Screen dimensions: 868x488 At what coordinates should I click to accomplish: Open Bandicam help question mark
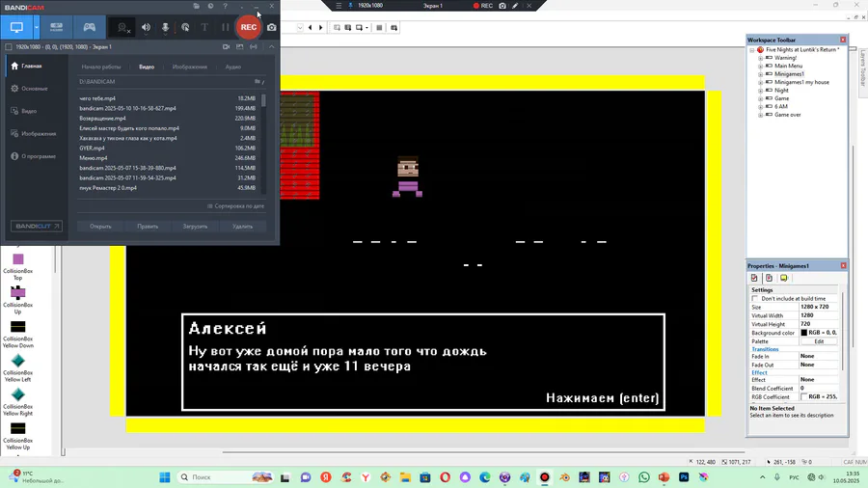(225, 6)
